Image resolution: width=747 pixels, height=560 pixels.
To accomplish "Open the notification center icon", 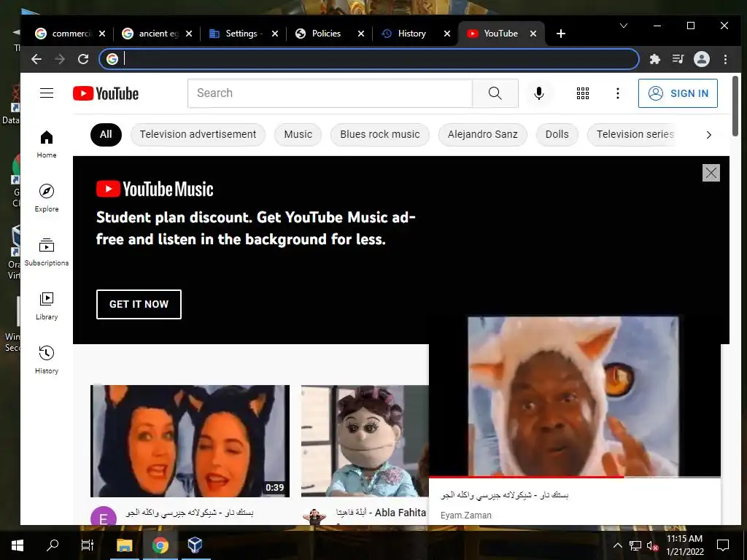I will point(723,545).
